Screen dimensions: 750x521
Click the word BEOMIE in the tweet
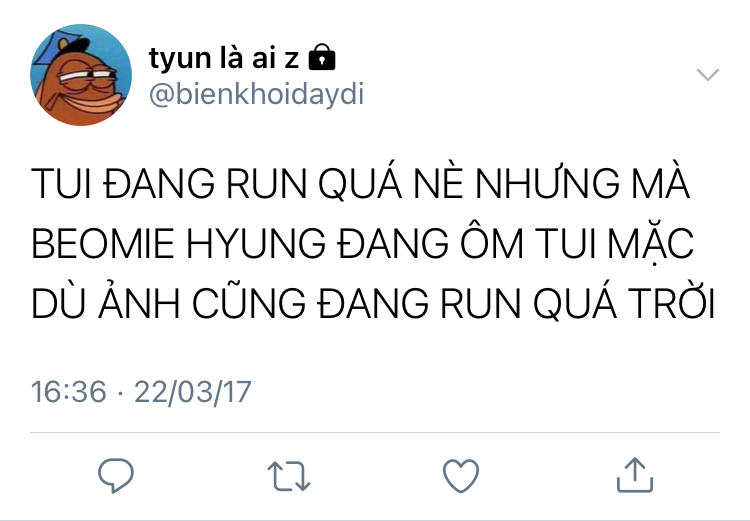click(x=103, y=244)
